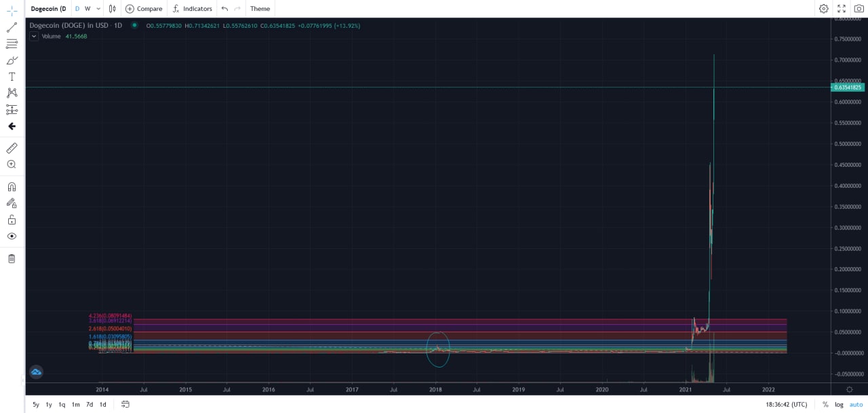Undo the last chart action
868x413 pixels.
(224, 9)
